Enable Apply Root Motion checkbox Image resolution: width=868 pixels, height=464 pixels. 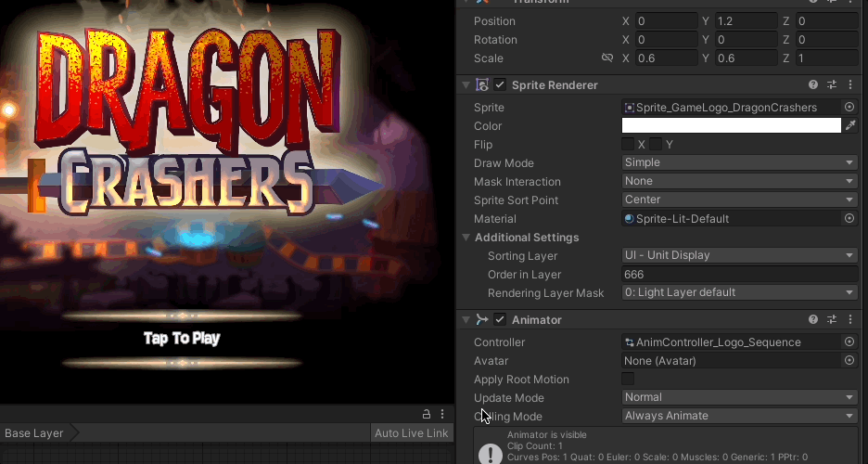pos(628,379)
